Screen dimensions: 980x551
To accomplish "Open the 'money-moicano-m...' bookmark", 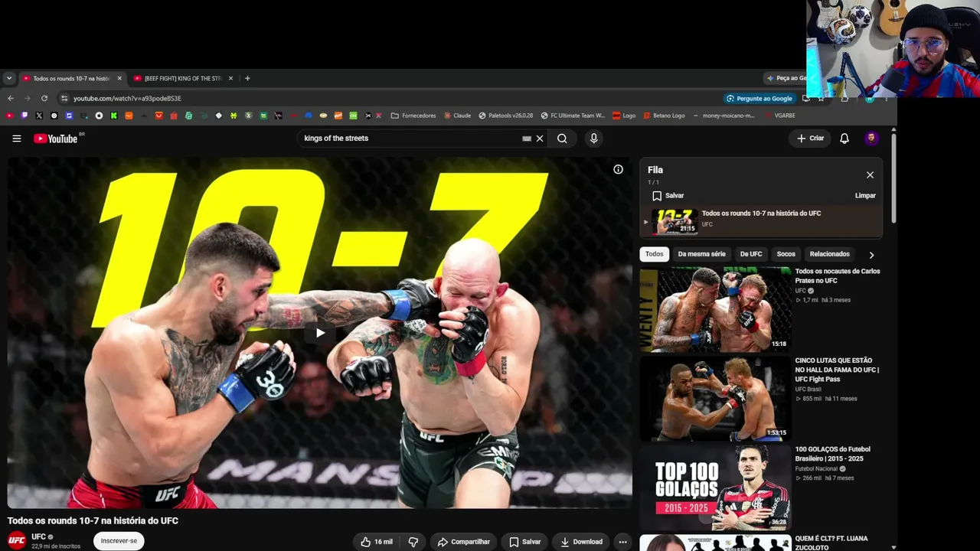I will pyautogui.click(x=724, y=116).
